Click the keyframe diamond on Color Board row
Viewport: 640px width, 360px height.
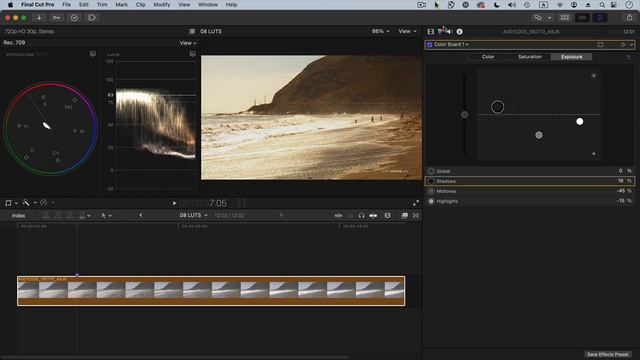coord(623,44)
